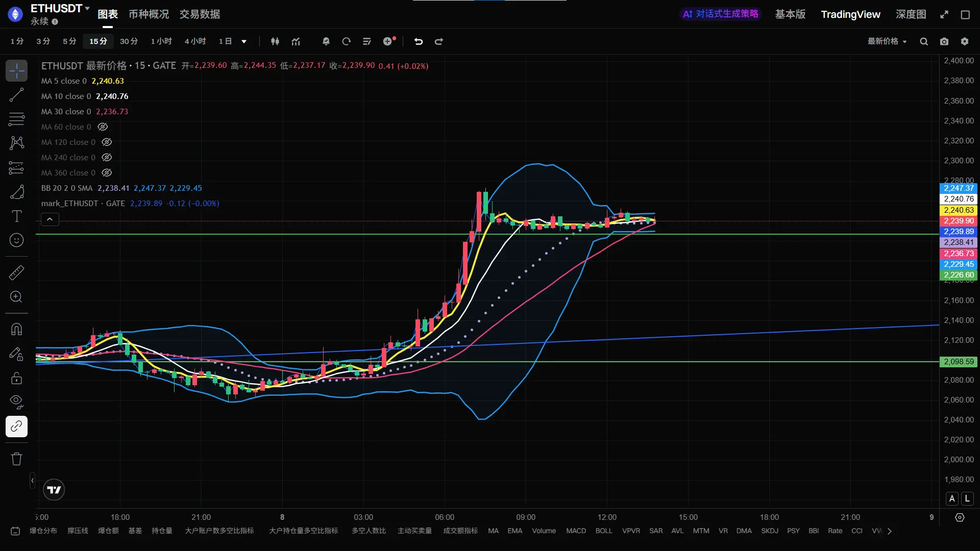Click the trash remove drawings icon
Viewport: 980px width, 551px height.
pos(16,459)
